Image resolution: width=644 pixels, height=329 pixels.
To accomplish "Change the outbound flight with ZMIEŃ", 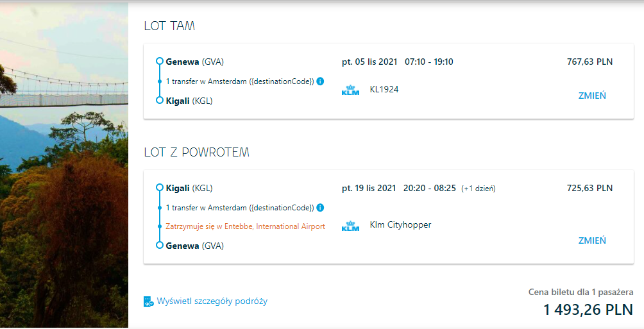I will 592,96.
